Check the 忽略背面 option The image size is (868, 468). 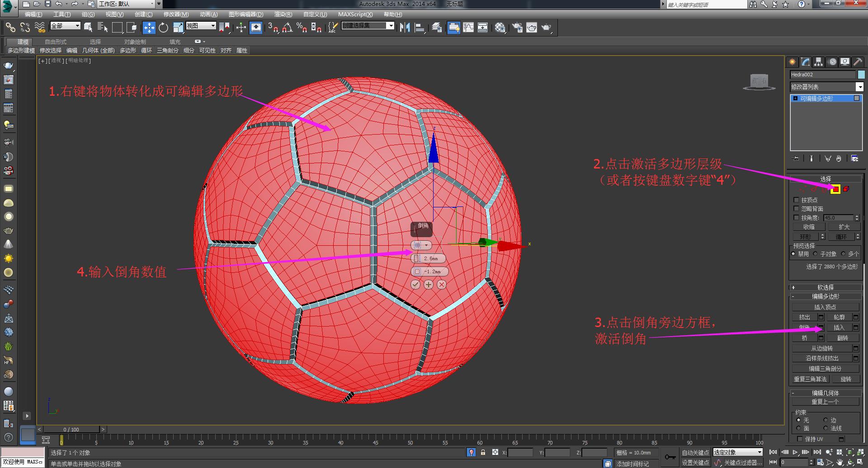796,209
